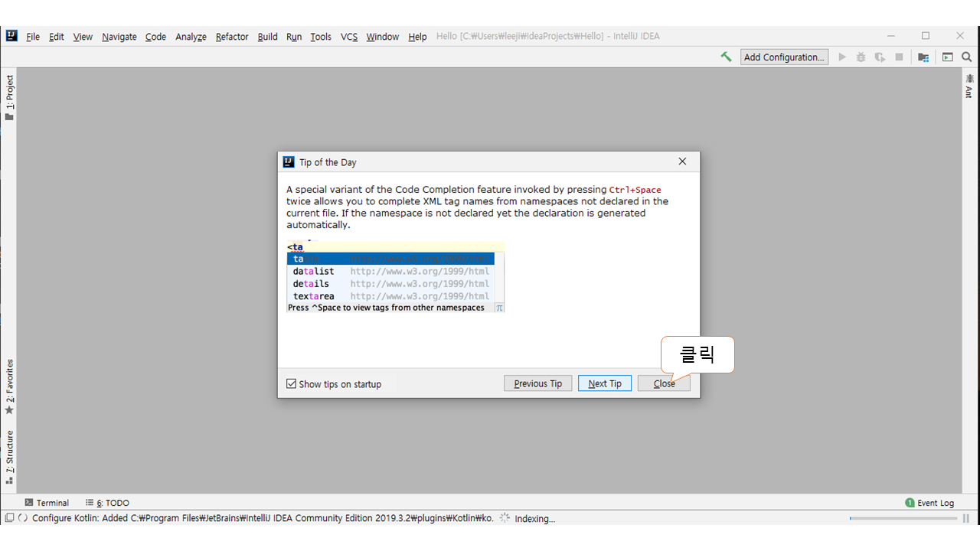980x551 pixels.
Task: Click the Next Tip button
Action: (605, 383)
